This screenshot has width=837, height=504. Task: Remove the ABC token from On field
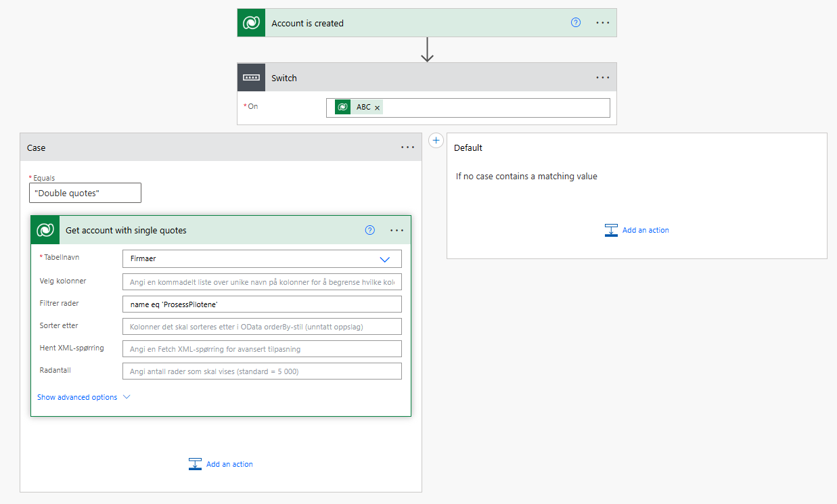pyautogui.click(x=378, y=108)
